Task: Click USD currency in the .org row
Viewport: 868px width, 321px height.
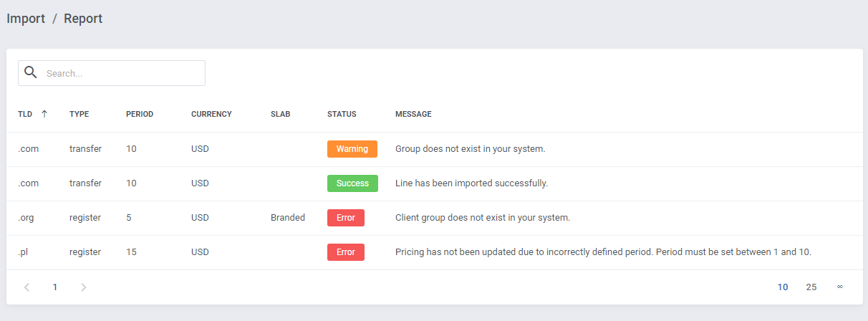Action: (200, 218)
